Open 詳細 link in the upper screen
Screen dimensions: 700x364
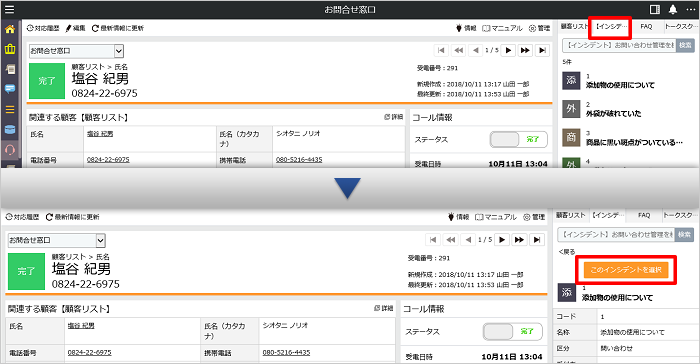(x=393, y=117)
